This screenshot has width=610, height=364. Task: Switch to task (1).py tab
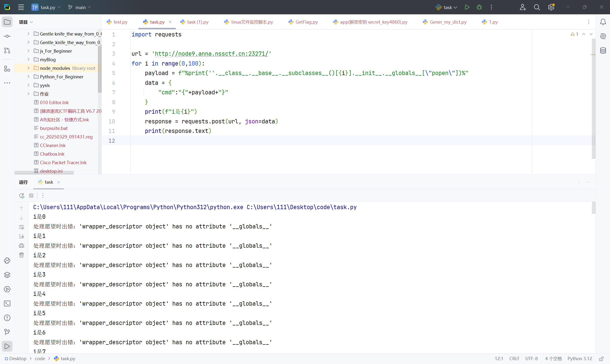194,22
